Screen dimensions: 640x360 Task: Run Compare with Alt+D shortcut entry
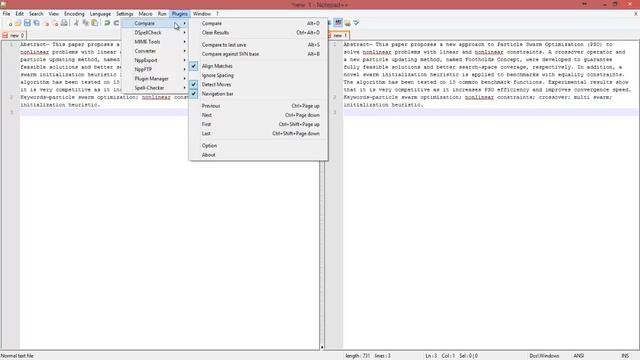pyautogui.click(x=258, y=23)
